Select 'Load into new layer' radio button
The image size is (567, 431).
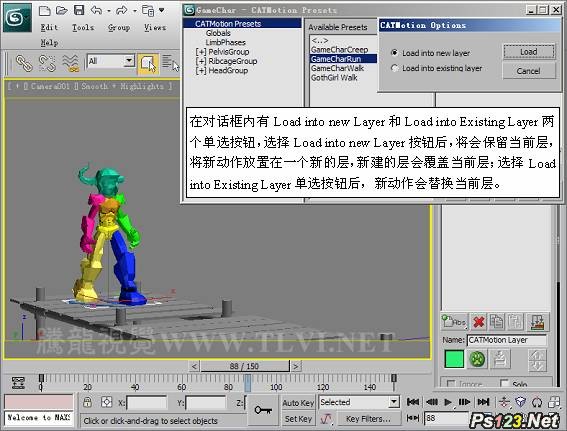click(395, 52)
